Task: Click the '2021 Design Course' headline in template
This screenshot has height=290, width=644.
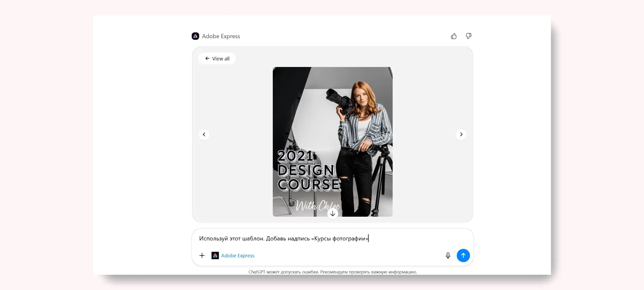Action: tap(308, 171)
